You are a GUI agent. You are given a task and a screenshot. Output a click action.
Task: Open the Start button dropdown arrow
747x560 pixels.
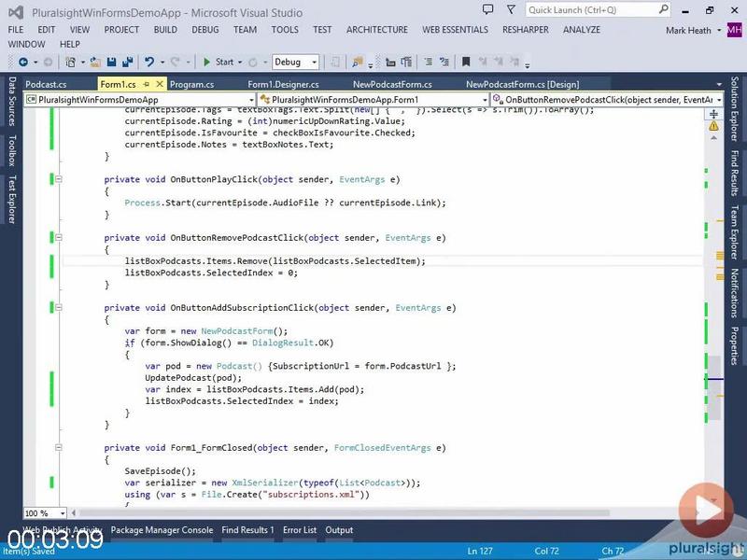click(240, 63)
